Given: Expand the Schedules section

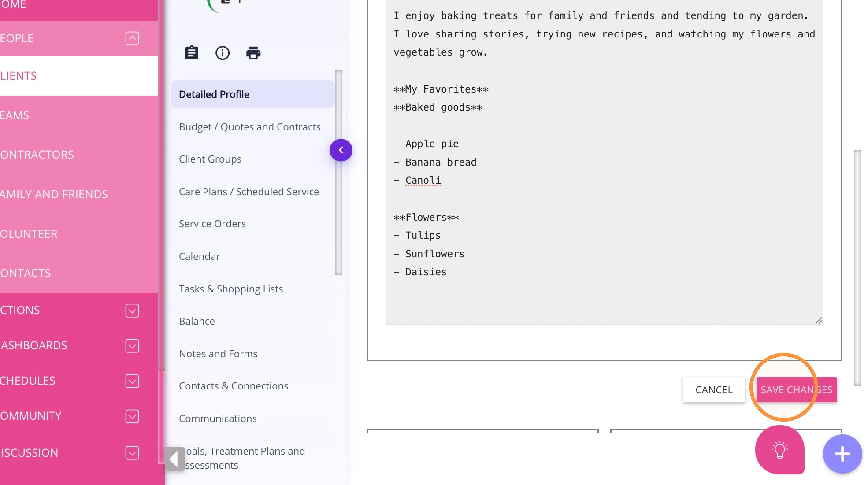Looking at the screenshot, I should click(132, 381).
